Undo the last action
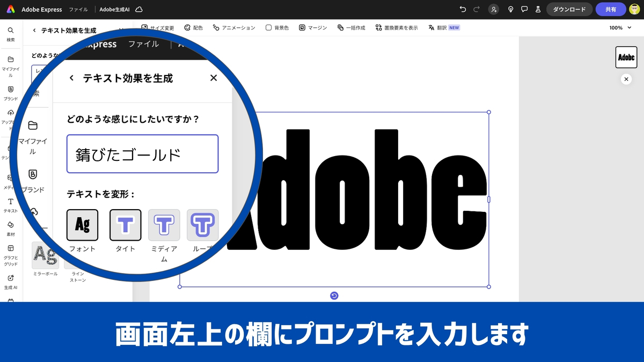The width and height of the screenshot is (644, 362). pyautogui.click(x=463, y=9)
